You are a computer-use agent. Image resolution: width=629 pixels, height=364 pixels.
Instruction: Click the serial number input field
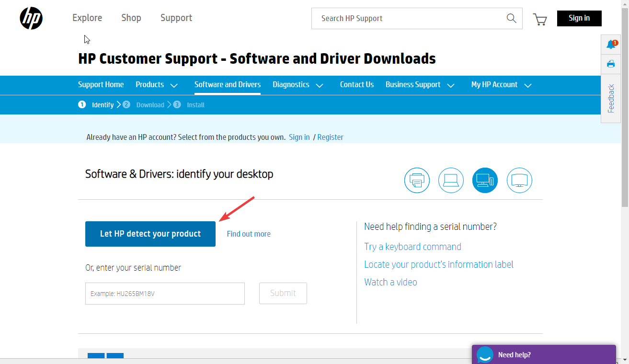click(165, 294)
